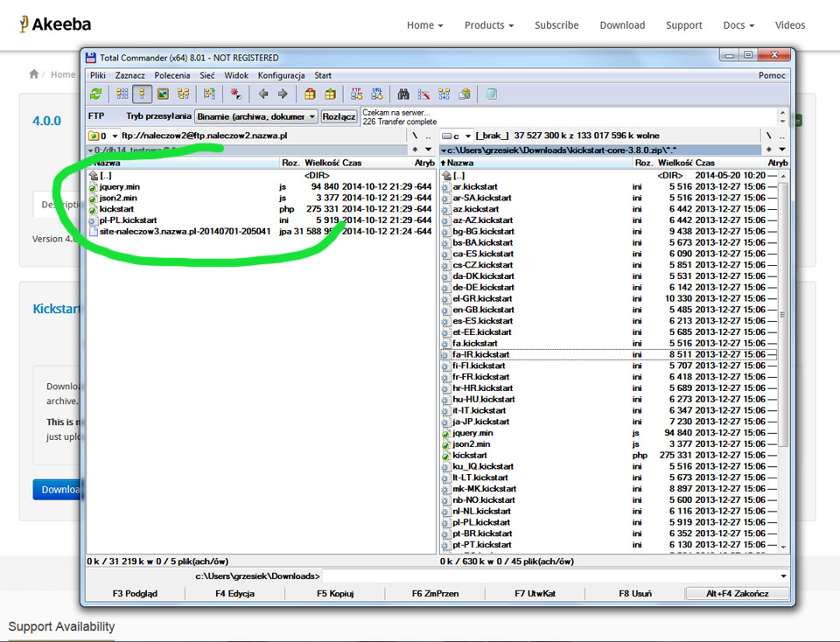This screenshot has height=642, width=840.
Task: Select fa-IR.kickstart in right panel
Action: coord(609,354)
